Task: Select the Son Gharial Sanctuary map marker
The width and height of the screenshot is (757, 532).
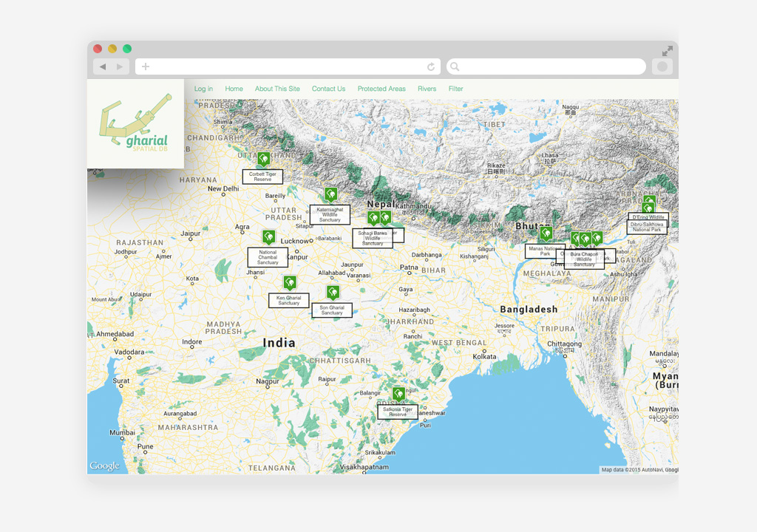Action: (333, 292)
